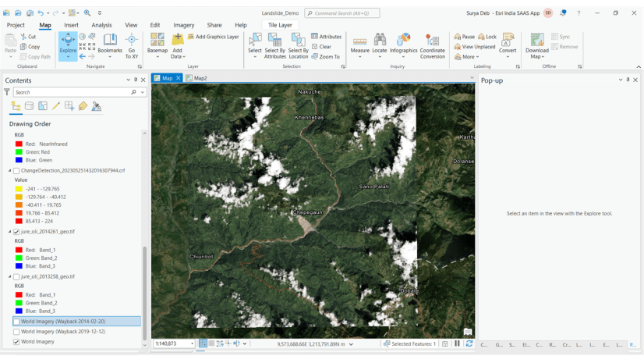644x363 pixels.
Task: Check jure_oli_2013258_geo.tif layer
Action: coord(16,276)
